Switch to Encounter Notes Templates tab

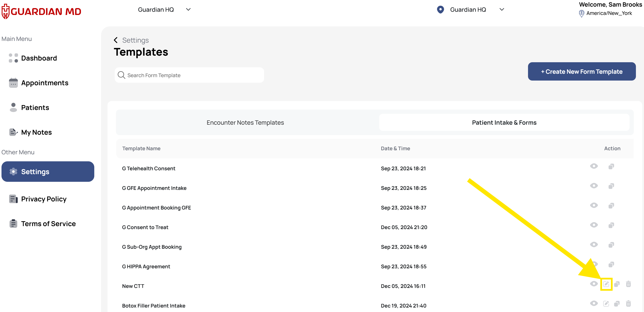(x=245, y=123)
